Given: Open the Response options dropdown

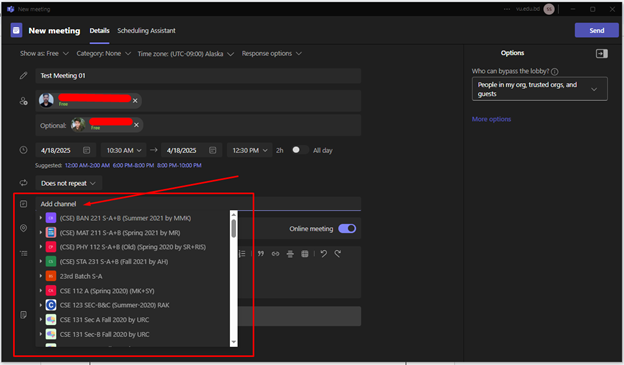Looking at the screenshot, I should [x=271, y=53].
